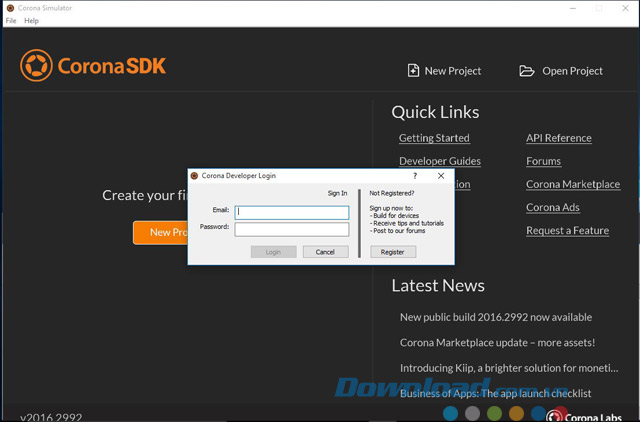Click the Quick Links heading
This screenshot has height=422, width=640.
pyautogui.click(x=436, y=112)
